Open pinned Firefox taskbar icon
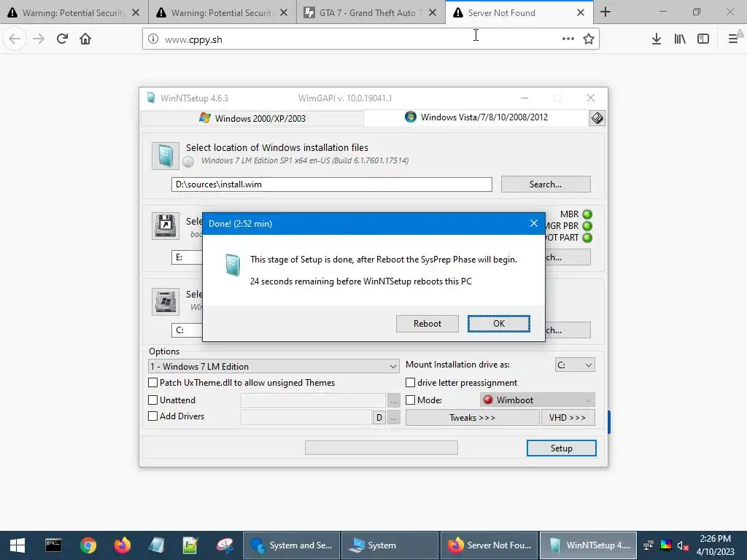 (122, 545)
